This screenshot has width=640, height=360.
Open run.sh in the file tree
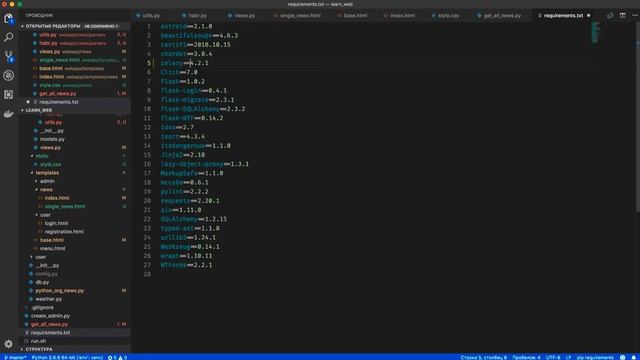coord(38,341)
